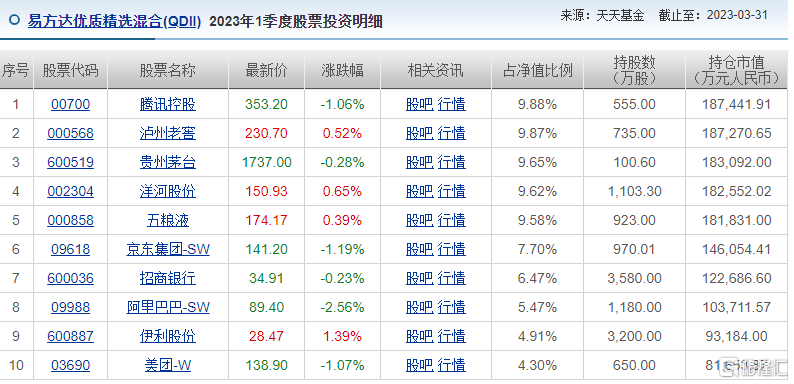This screenshot has height=384, width=794.
Task: Select net value ratio 9.88% cell
Action: tap(537, 104)
